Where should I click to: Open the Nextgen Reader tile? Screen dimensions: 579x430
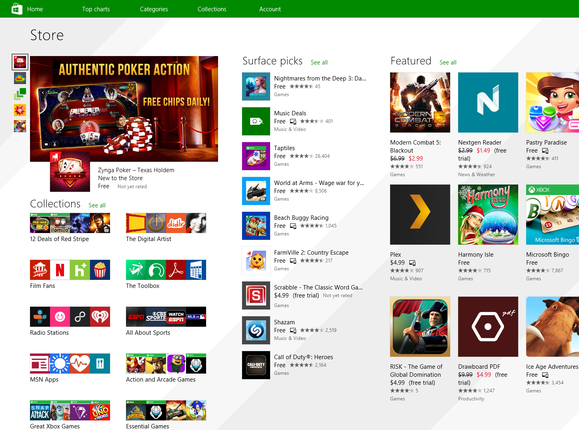(488, 102)
